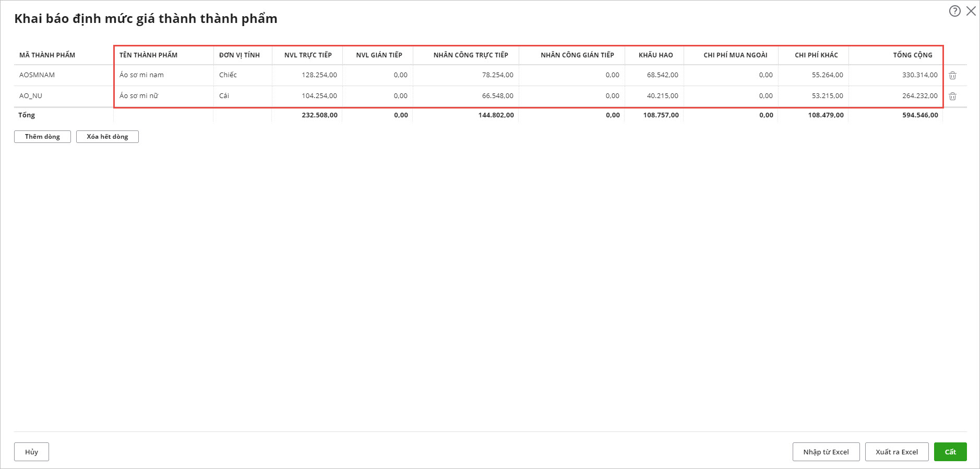
Task: Import data via Nhập từ Excel
Action: point(826,452)
